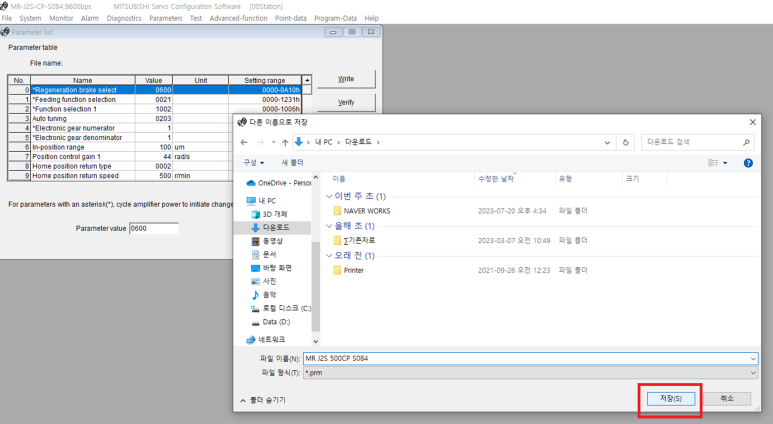Select 로컬 디스크 (C:) drive
This screenshot has height=424, width=773.
[281, 308]
